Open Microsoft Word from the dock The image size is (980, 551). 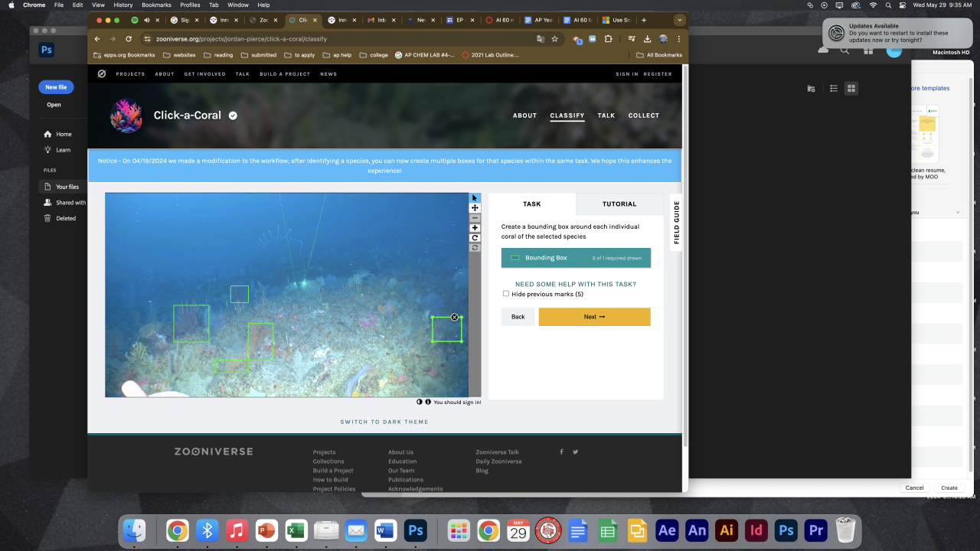[x=386, y=530]
